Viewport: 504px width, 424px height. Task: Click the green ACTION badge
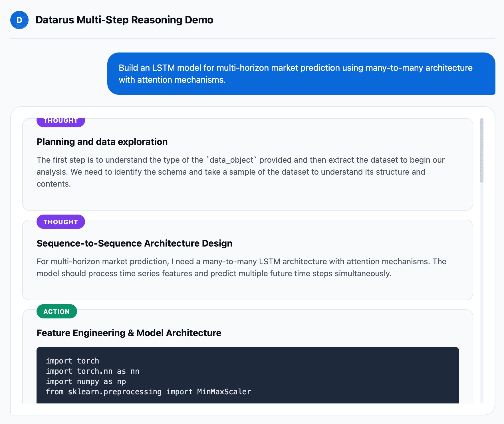click(x=57, y=311)
